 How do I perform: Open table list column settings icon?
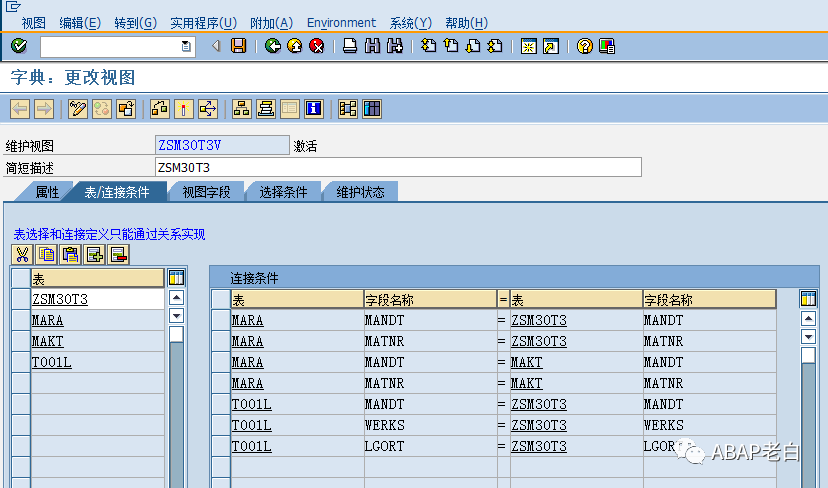click(176, 278)
